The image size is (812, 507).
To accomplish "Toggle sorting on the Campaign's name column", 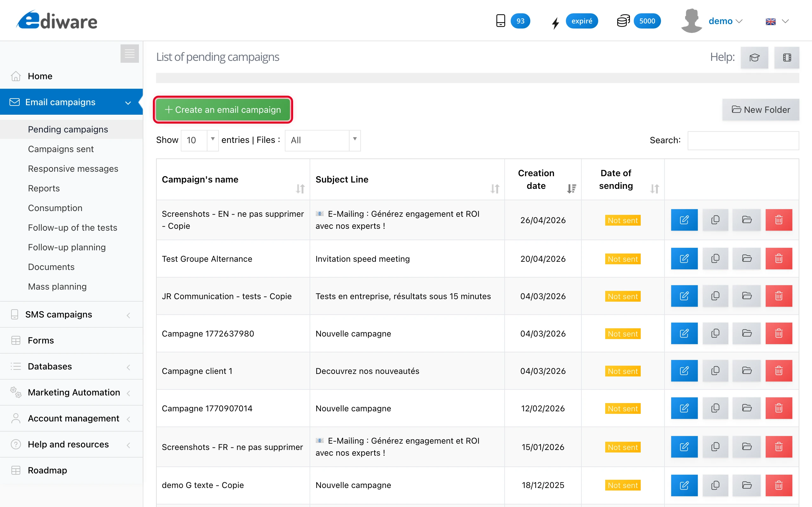I will point(300,189).
